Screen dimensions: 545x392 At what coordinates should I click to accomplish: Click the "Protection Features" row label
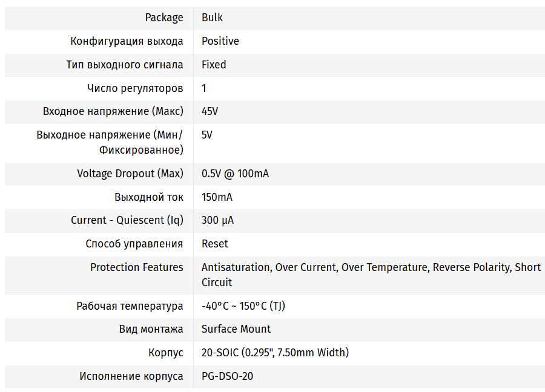point(136,267)
